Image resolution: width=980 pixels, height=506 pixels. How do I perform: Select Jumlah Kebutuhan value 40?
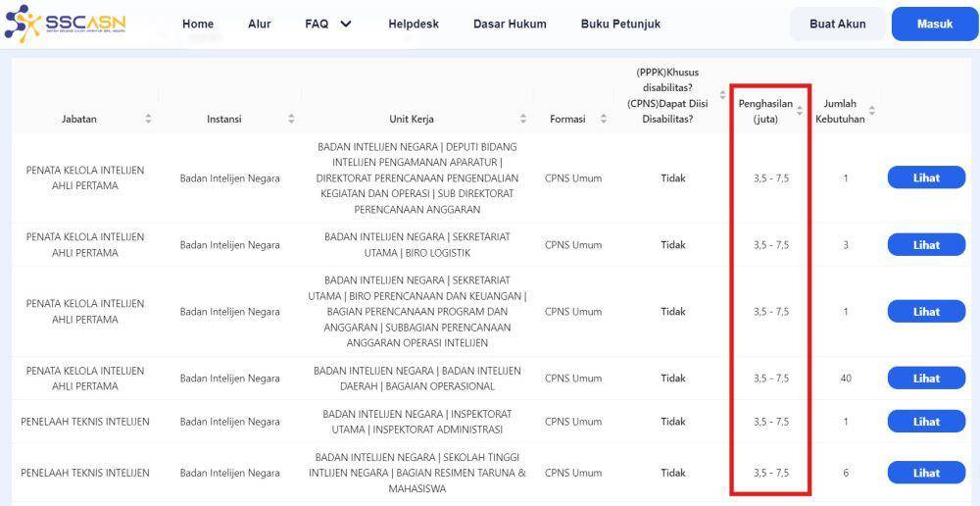(x=846, y=379)
